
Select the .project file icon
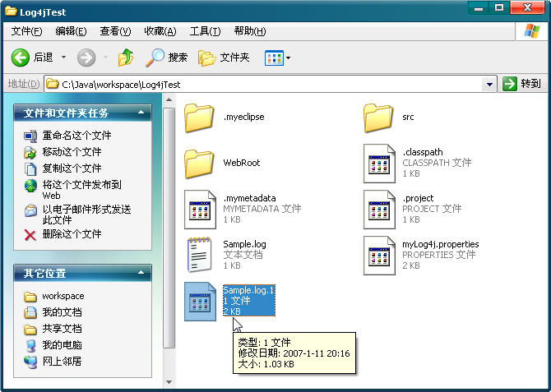379,210
